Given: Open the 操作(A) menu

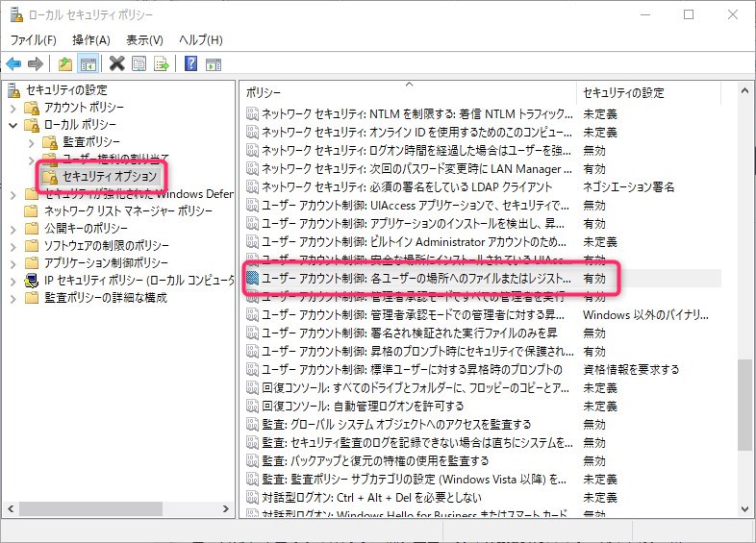Looking at the screenshot, I should 91,40.
